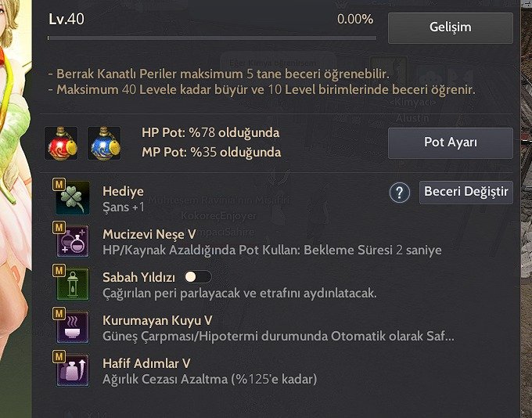
Task: Click the Lv.40 experience progress bar
Action: (x=212, y=38)
